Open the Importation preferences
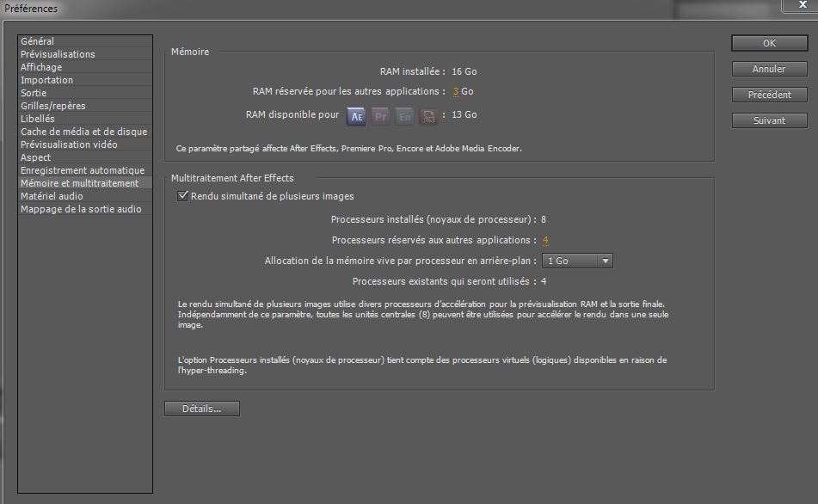Screen dimensions: 818x504 pyautogui.click(x=85, y=80)
